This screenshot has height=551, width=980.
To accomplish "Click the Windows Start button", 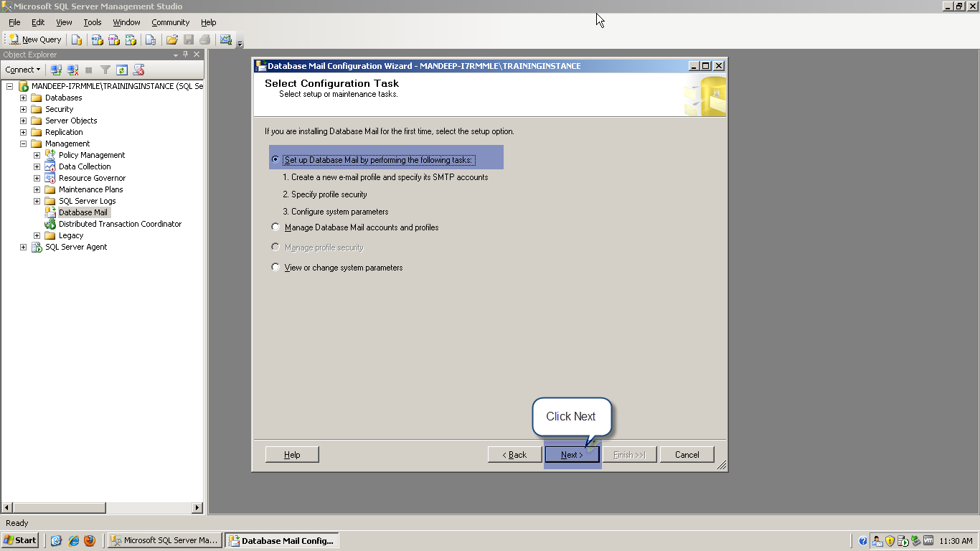I will [x=20, y=540].
